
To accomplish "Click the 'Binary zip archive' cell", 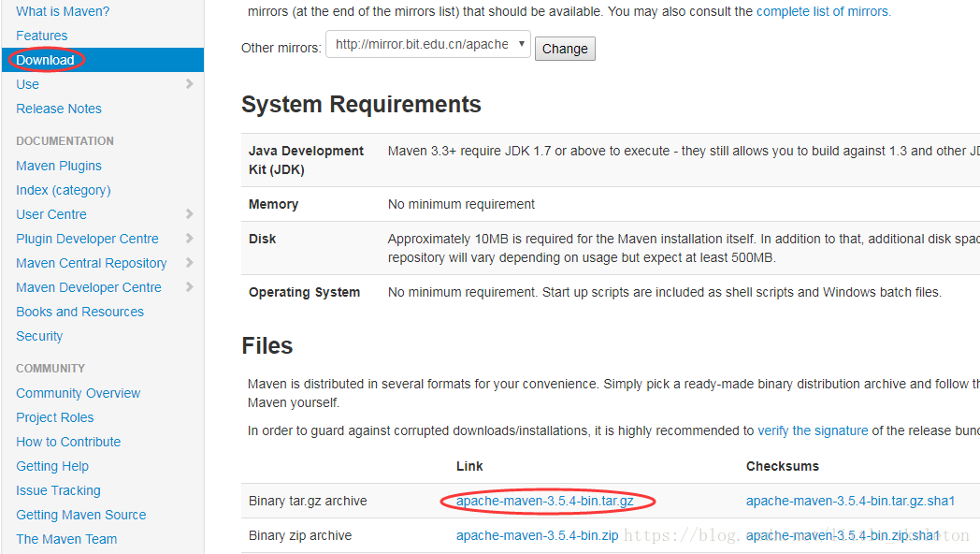I will (x=300, y=536).
